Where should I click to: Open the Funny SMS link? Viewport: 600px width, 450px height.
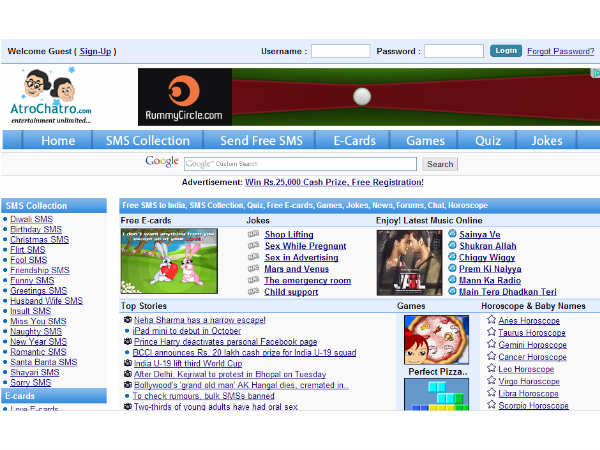(x=32, y=280)
